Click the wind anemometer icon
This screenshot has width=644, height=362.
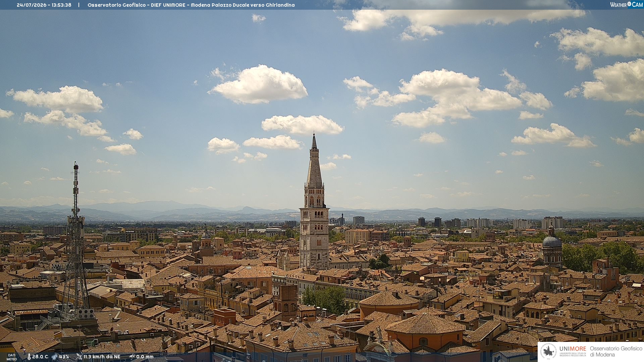pyautogui.click(x=79, y=357)
